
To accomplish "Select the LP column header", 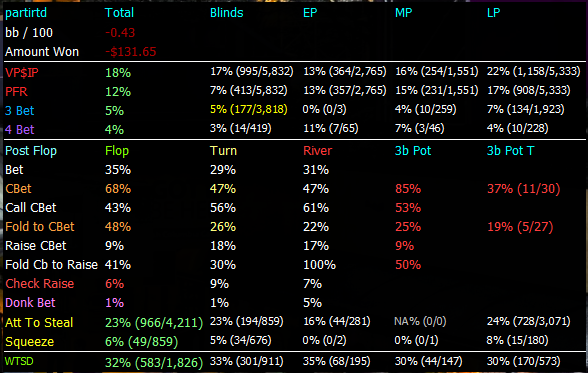I will click(x=493, y=13).
